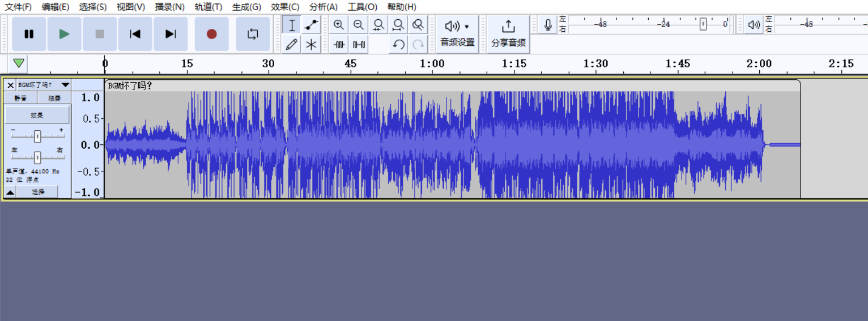Select the Draw pencil tool

tap(292, 44)
